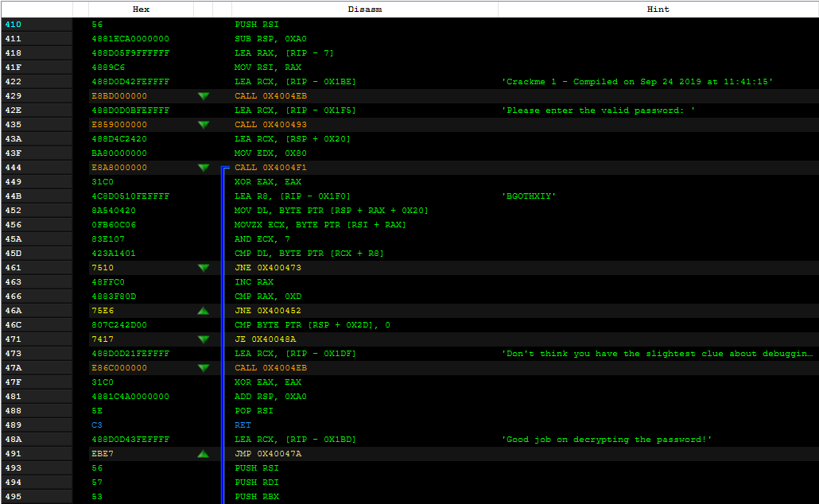Select address 410 in the offset column
The height and width of the screenshot is (504, 819).
(x=13, y=25)
